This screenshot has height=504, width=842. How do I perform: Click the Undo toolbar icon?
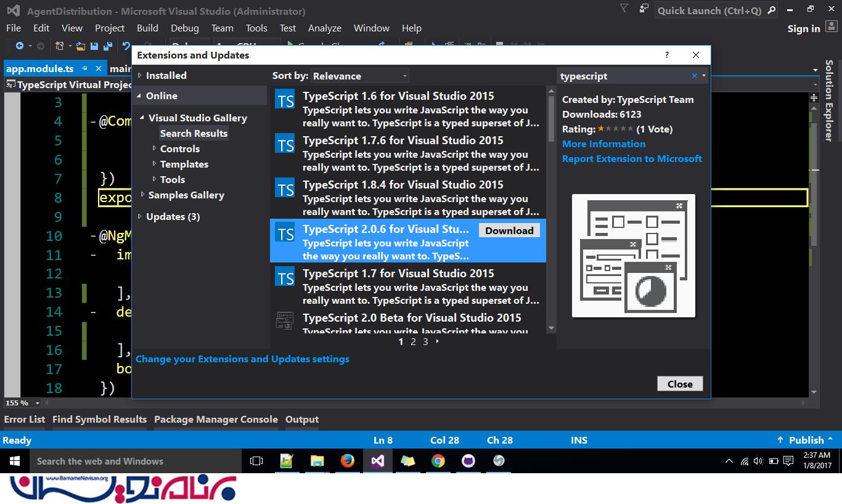pyautogui.click(x=126, y=46)
